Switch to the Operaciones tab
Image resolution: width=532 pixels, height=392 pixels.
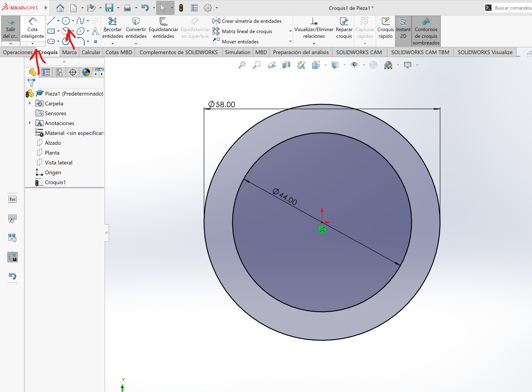(x=18, y=52)
